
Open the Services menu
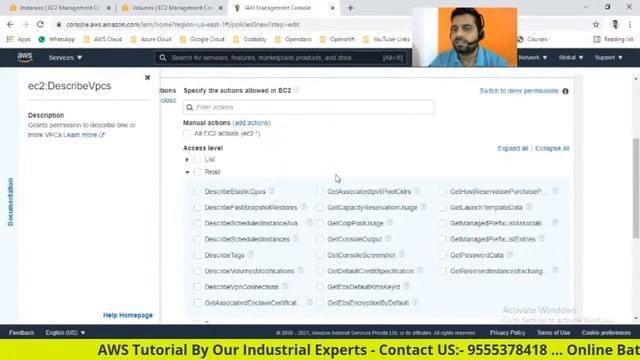(65, 58)
